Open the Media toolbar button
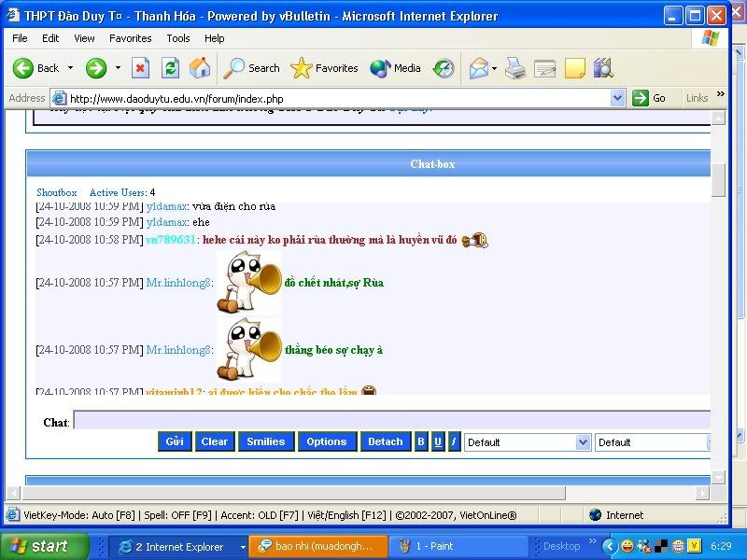 point(396,68)
